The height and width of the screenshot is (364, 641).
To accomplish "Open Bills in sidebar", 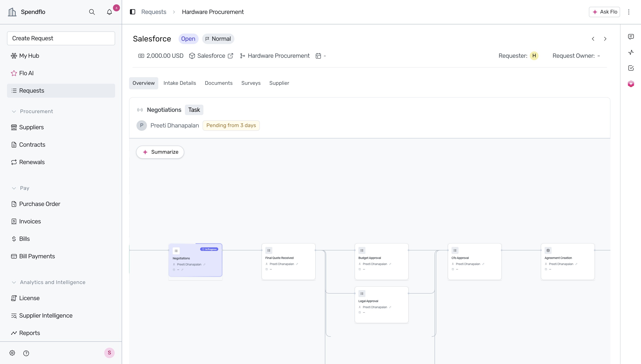I will point(61,239).
